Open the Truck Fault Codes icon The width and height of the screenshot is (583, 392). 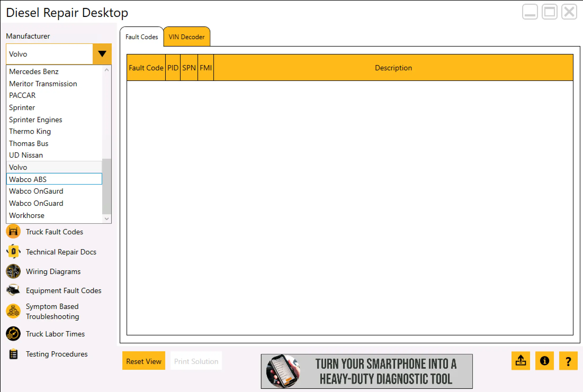click(13, 231)
